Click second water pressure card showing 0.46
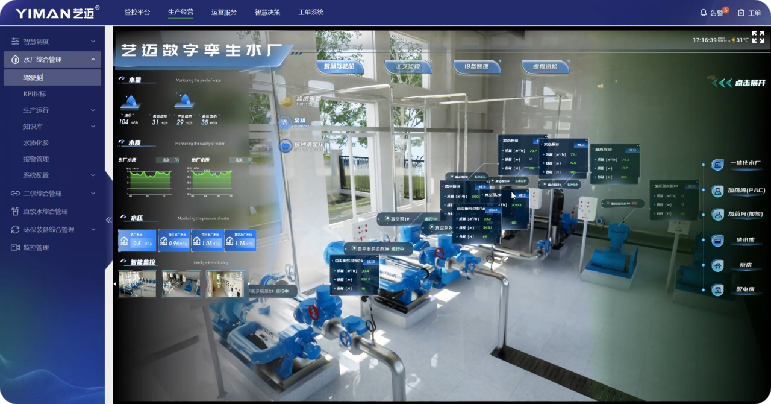Image resolution: width=771 pixels, height=404 pixels. pyautogui.click(x=174, y=240)
